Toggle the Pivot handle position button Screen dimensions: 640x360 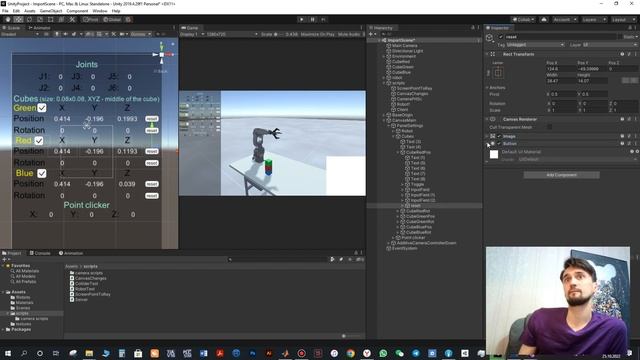point(91,19)
